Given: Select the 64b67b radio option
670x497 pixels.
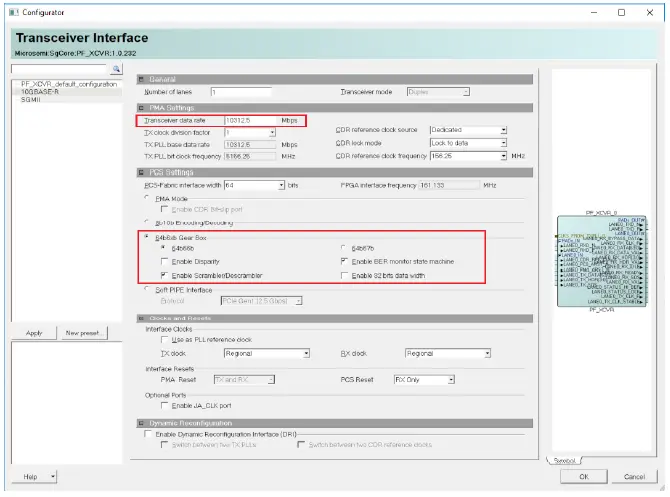Looking at the screenshot, I should 344,248.
